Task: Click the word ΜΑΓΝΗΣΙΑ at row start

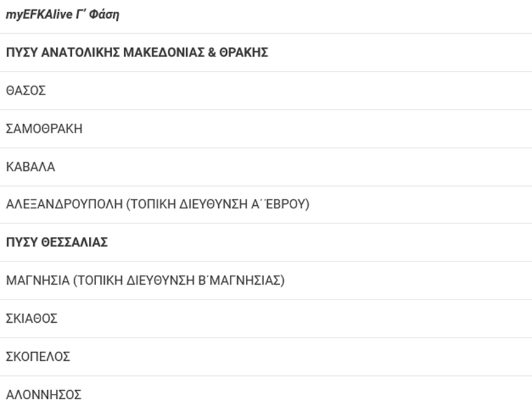Action: click(37, 281)
